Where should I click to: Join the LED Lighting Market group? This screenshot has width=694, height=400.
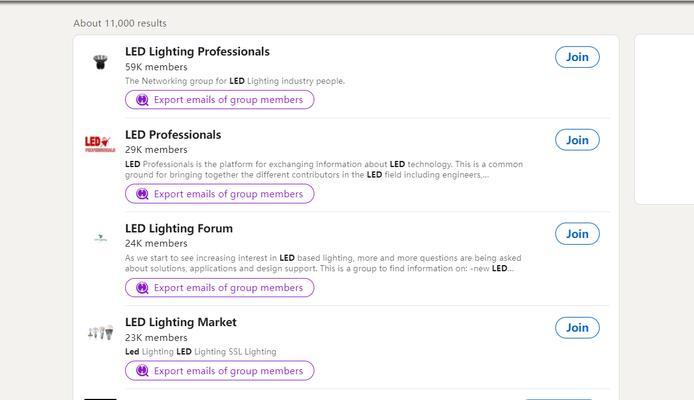[x=577, y=327]
